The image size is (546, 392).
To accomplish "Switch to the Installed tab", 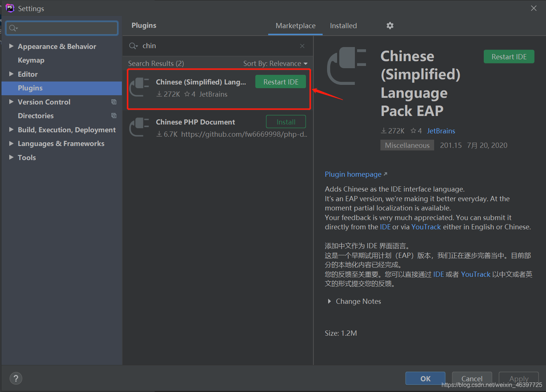I will pyautogui.click(x=343, y=26).
